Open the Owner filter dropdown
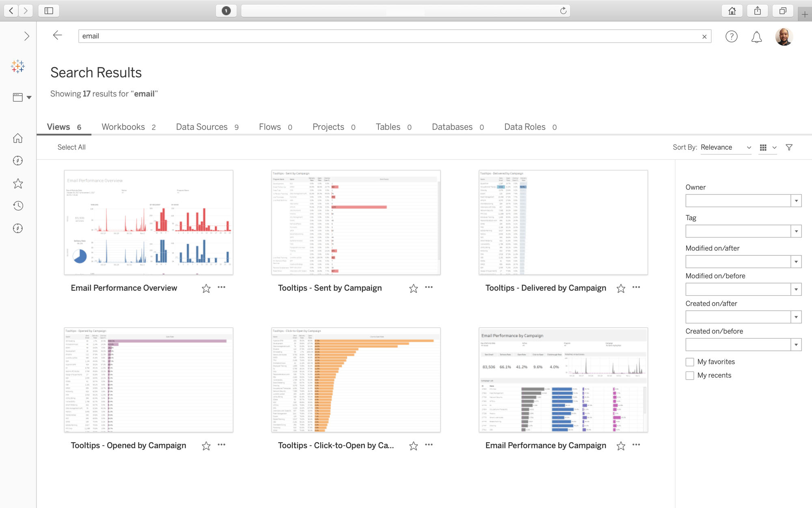 click(796, 201)
